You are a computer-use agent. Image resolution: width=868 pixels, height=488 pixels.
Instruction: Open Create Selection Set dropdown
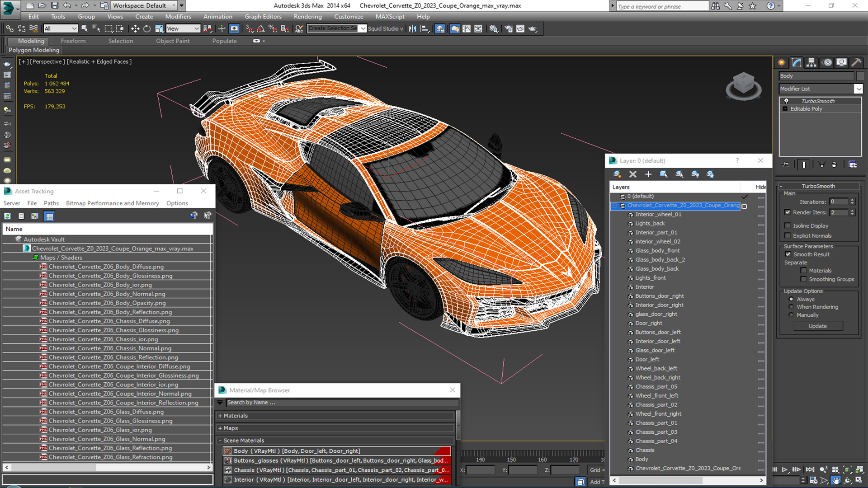363,28
